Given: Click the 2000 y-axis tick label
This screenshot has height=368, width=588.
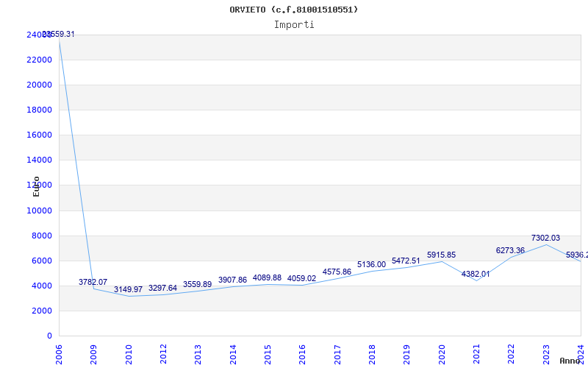Looking at the screenshot, I should click(42, 311).
